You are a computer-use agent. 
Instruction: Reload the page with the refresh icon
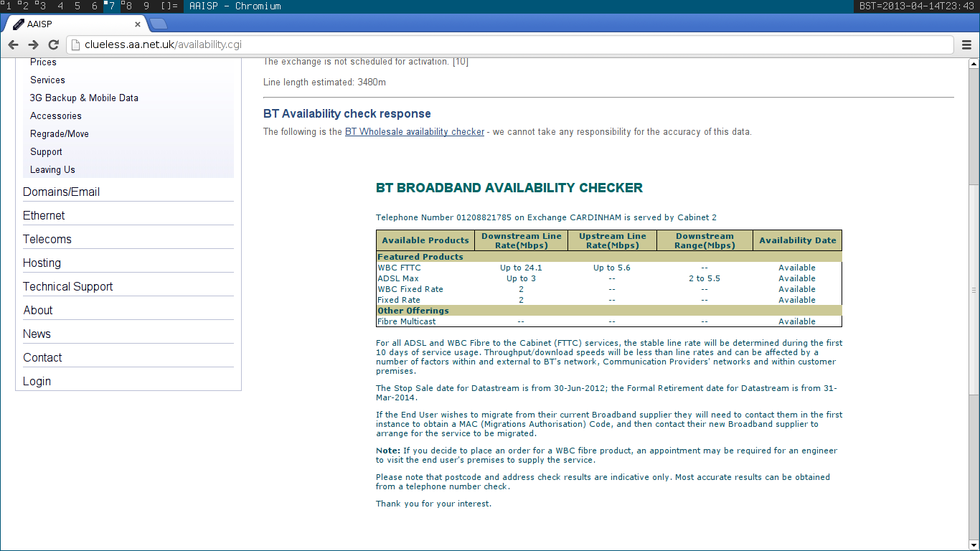click(53, 44)
